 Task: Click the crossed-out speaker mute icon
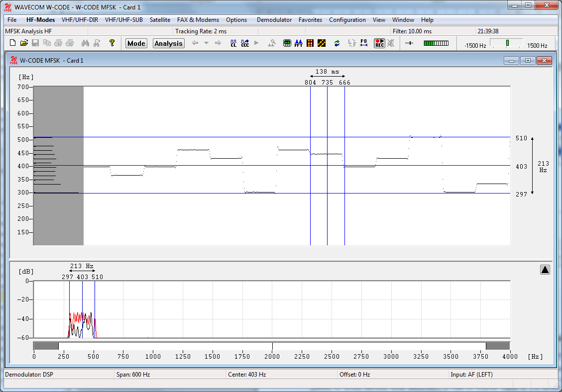(391, 43)
